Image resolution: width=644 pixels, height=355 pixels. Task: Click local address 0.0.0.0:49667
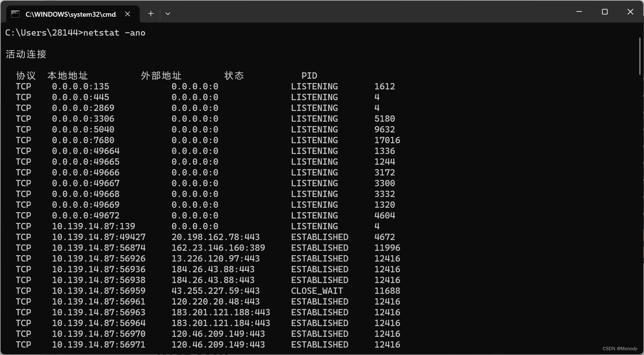click(86, 183)
